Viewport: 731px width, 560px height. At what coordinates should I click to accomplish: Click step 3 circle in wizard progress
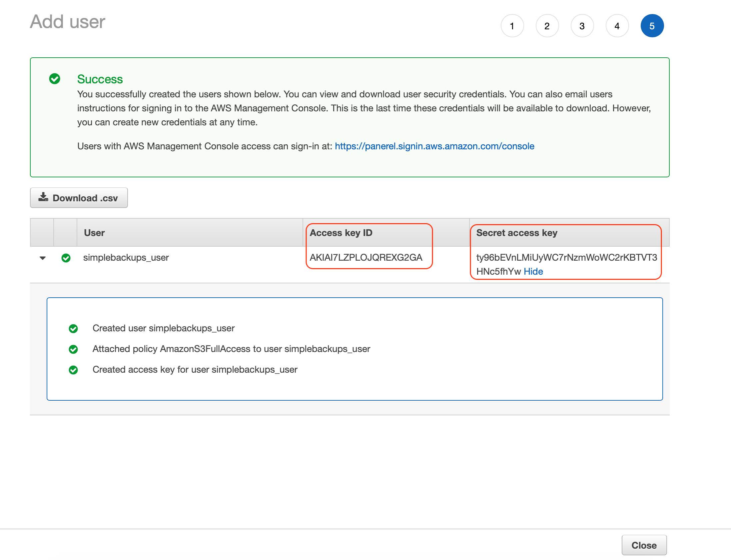(582, 25)
